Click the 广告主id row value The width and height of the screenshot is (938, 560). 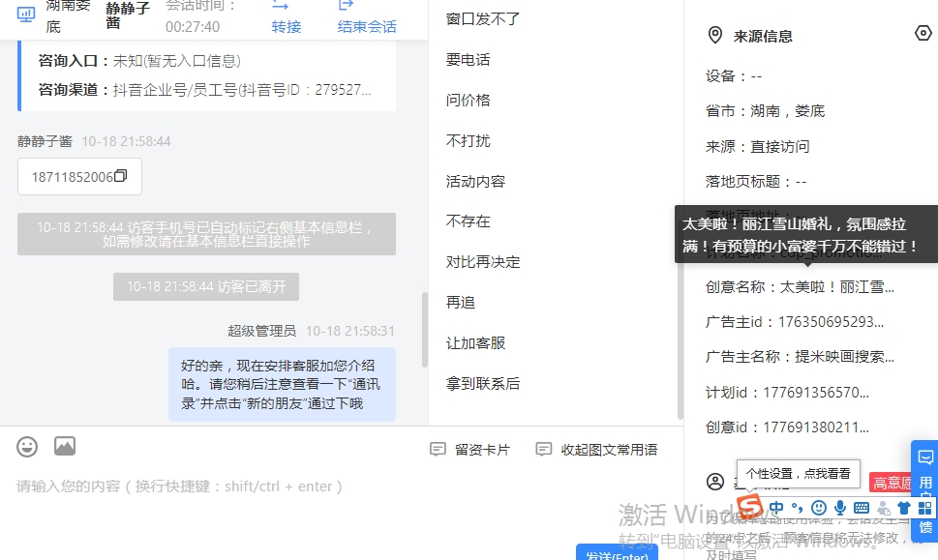(831, 321)
